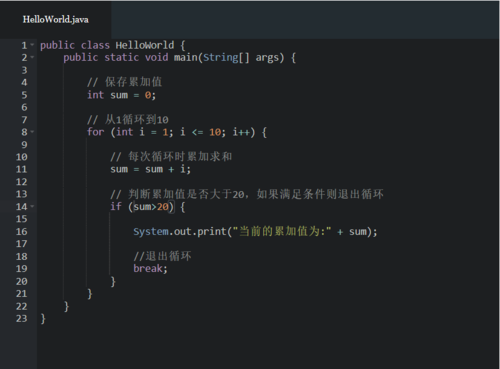Click the closing brace on line 20
This screenshot has height=369, width=500.
click(113, 282)
